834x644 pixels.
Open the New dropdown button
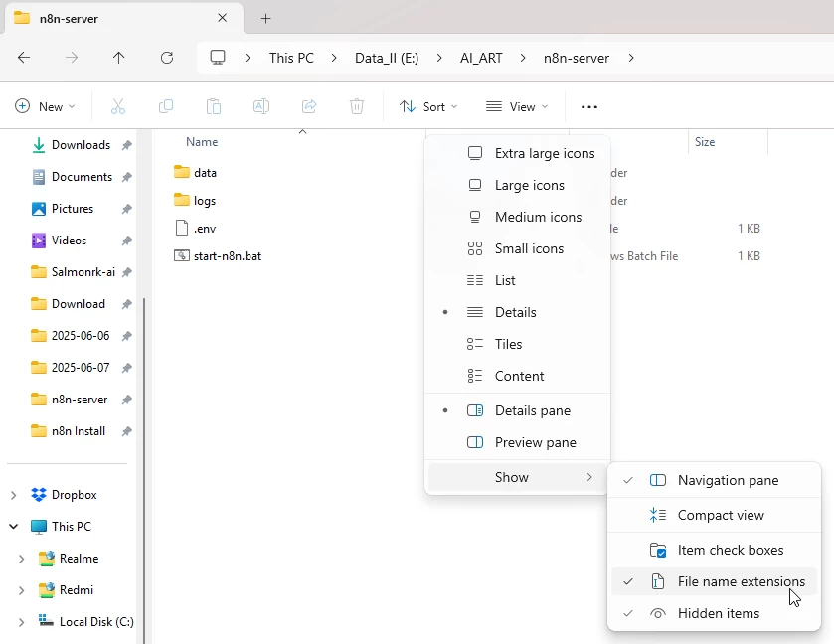tap(46, 106)
